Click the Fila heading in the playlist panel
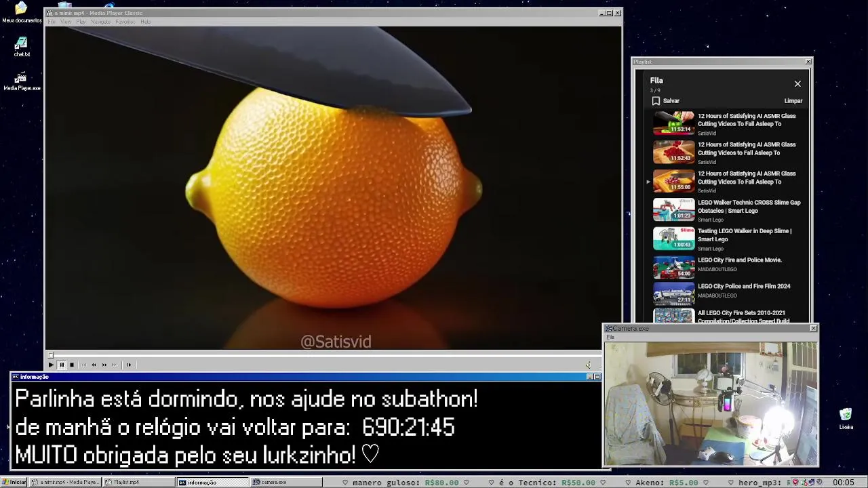 click(656, 81)
